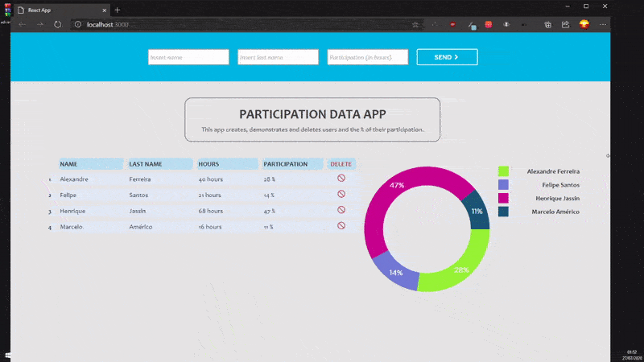Click the purple 14% donut segment
Viewport: 644px width, 362px height.
click(395, 273)
